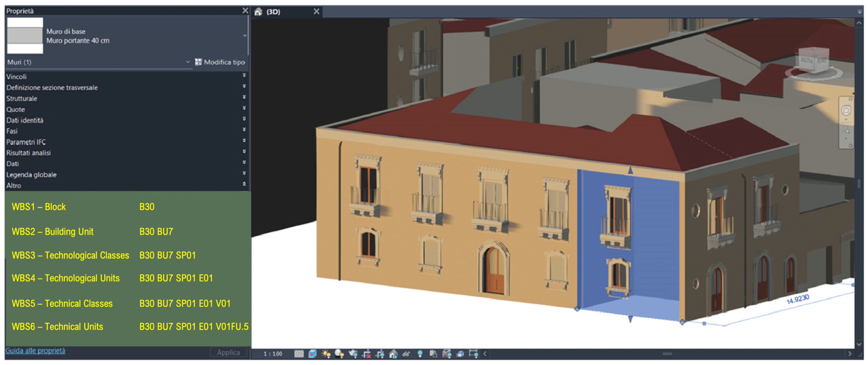Screen dimensions: 868x365
Task: Open the Muro di base type selector dropdown
Action: tap(245, 36)
